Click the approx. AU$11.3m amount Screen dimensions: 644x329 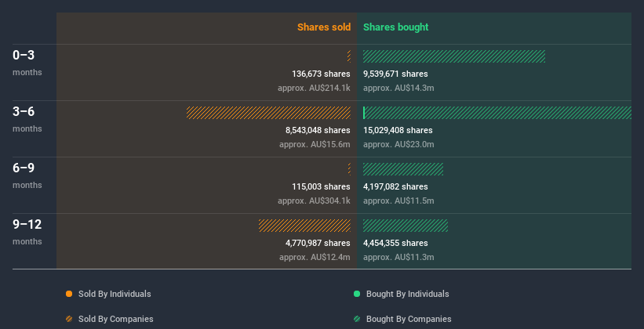(398, 257)
